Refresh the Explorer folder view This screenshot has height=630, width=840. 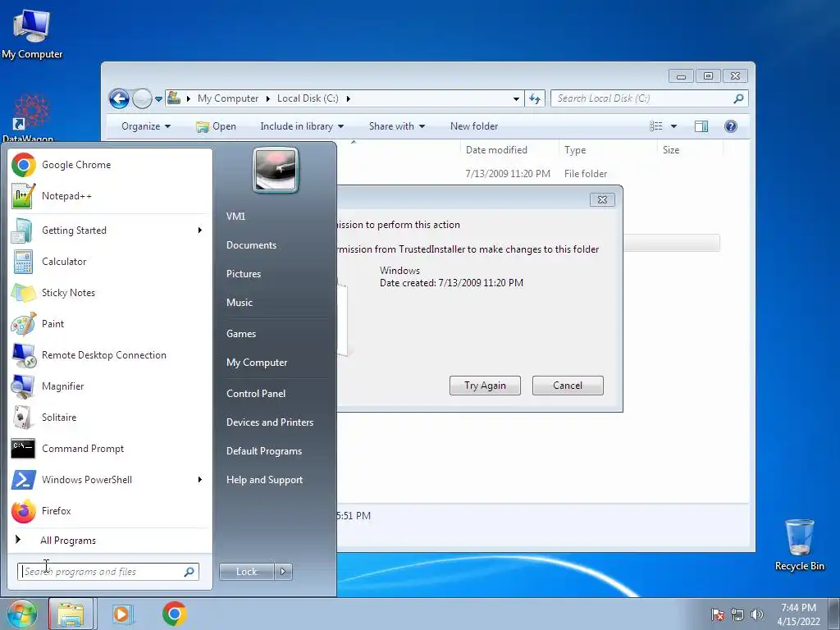click(535, 98)
